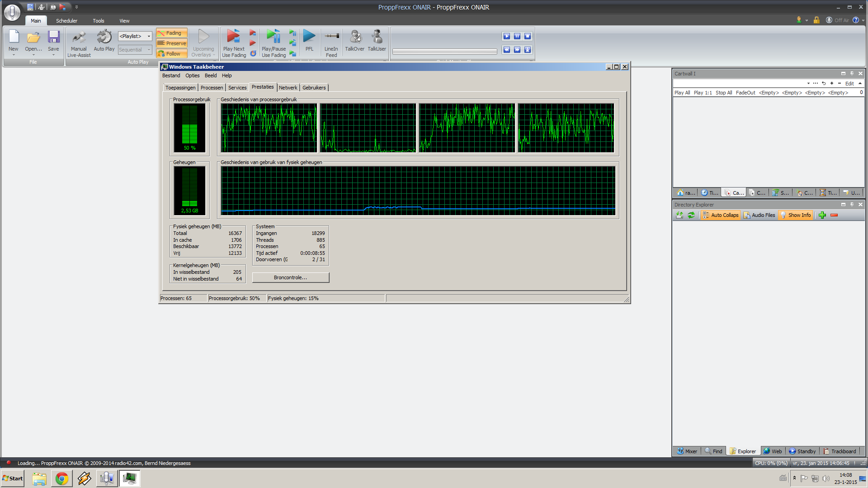868x488 pixels.
Task: Click the green refresh arrows in Directory Explorer
Action: 691,215
